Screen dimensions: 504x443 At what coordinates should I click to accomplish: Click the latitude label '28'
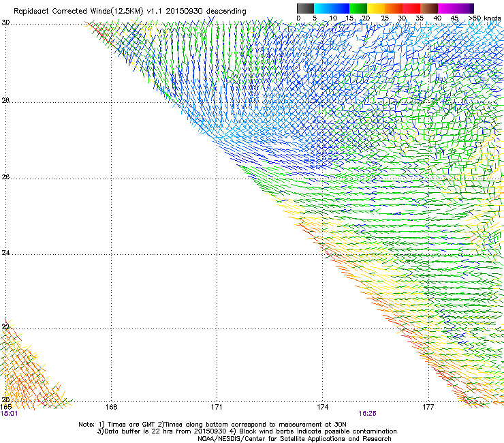coord(5,101)
